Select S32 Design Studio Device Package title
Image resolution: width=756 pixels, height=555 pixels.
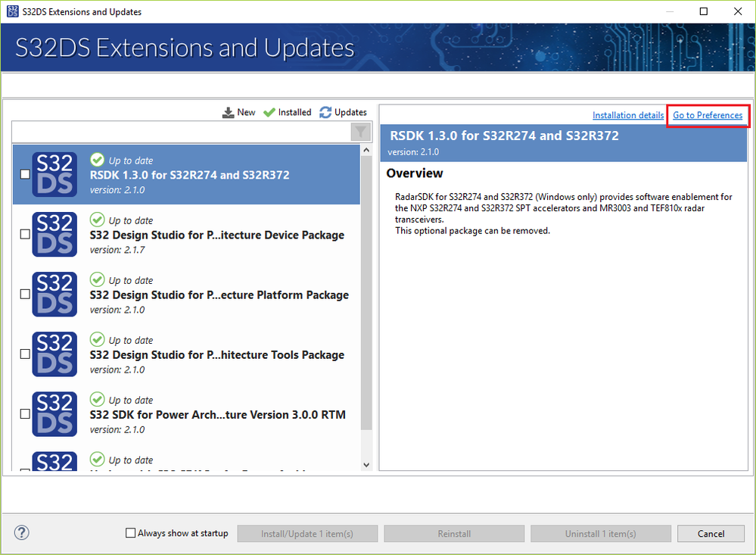(x=217, y=235)
